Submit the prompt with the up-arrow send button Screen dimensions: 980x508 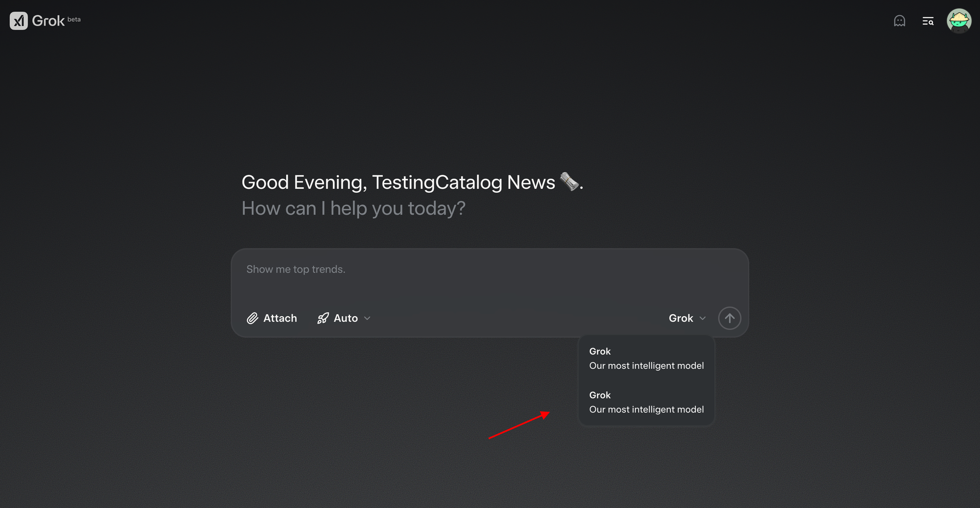(729, 318)
